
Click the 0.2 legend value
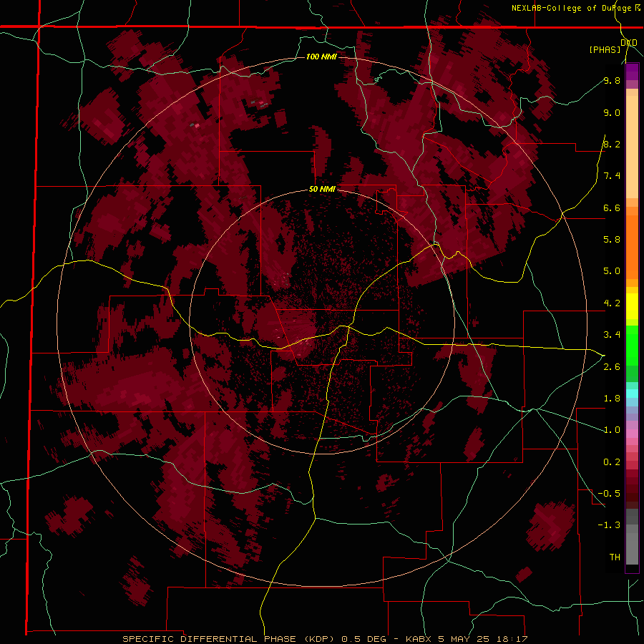(x=612, y=462)
